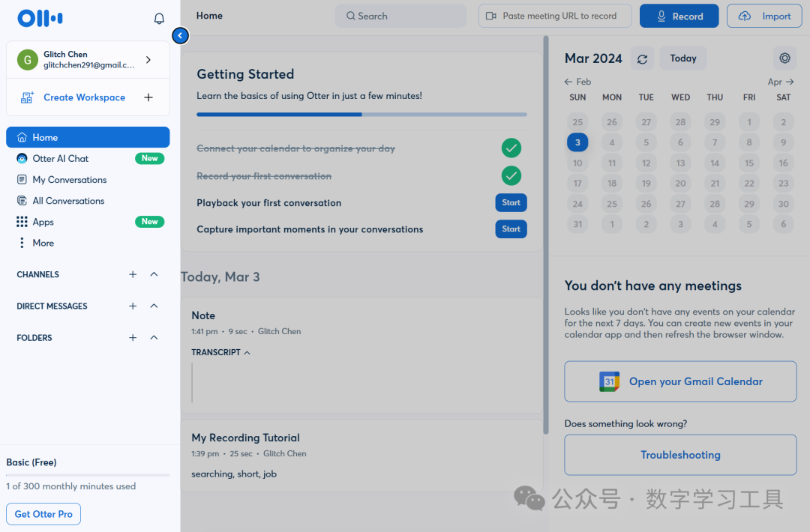Open the Note conversation
The image size is (810, 532).
[x=203, y=315]
